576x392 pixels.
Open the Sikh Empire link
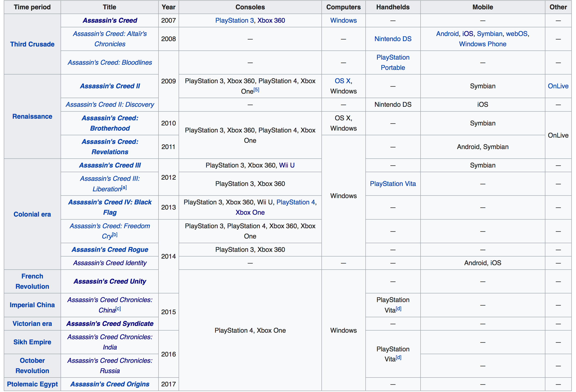[32, 342]
